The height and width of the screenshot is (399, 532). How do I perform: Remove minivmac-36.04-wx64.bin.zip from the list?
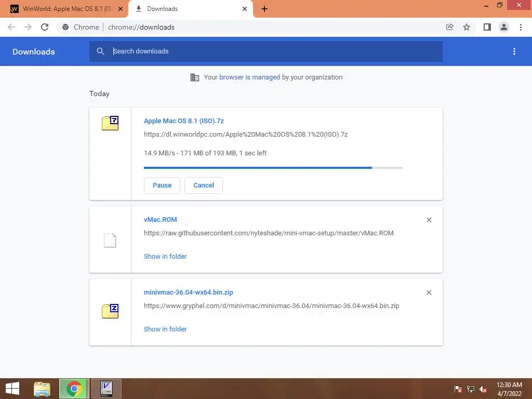pyautogui.click(x=429, y=292)
